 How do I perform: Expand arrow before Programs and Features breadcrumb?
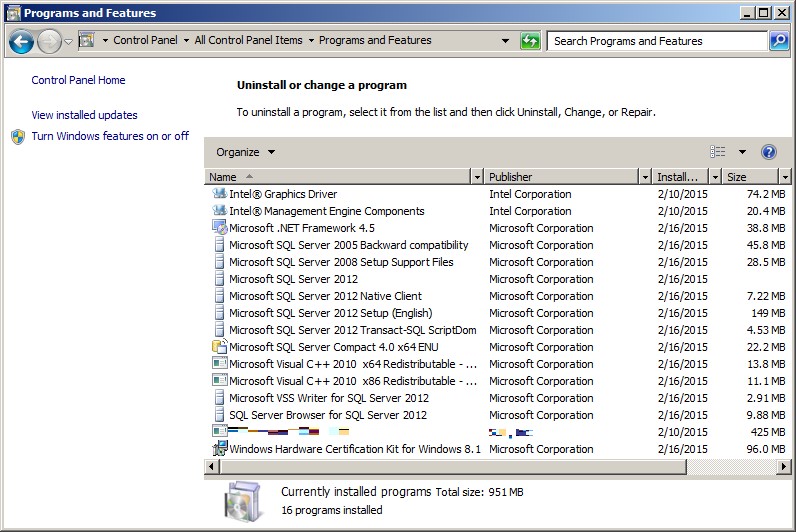coord(311,40)
